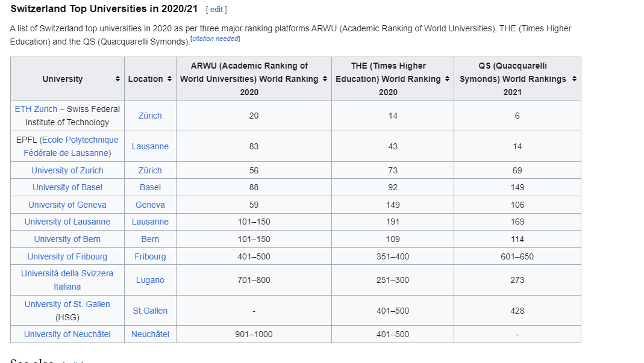Viewport: 644px width, 363px height.
Task: Open the Basel location link
Action: pyautogui.click(x=151, y=187)
